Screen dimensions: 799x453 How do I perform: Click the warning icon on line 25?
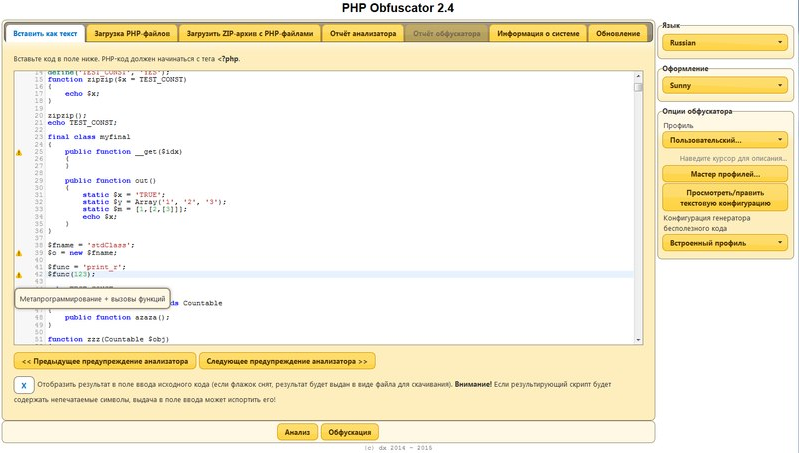tap(18, 152)
